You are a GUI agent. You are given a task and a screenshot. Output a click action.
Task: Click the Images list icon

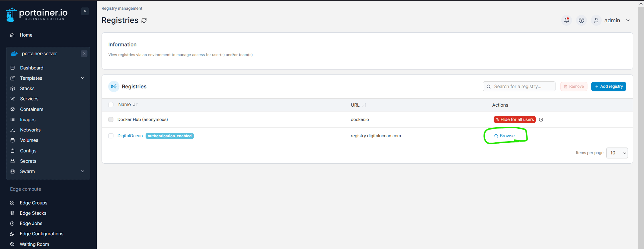click(13, 119)
